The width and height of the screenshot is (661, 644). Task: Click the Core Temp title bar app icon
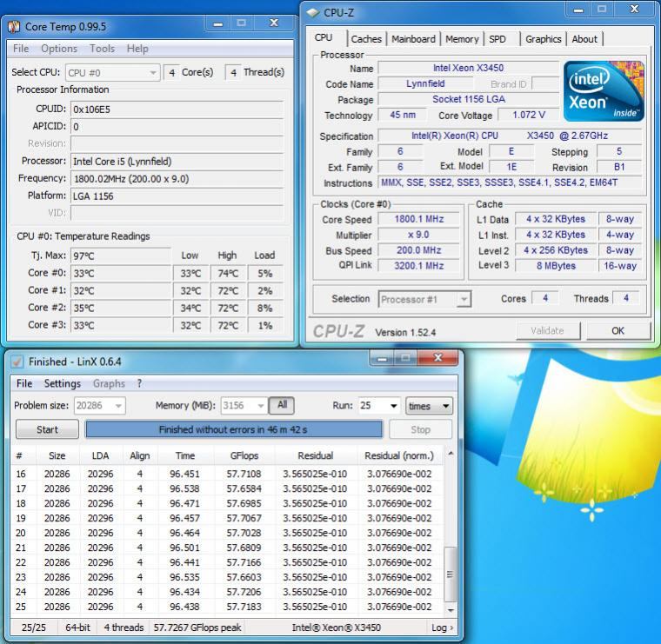[x=14, y=27]
